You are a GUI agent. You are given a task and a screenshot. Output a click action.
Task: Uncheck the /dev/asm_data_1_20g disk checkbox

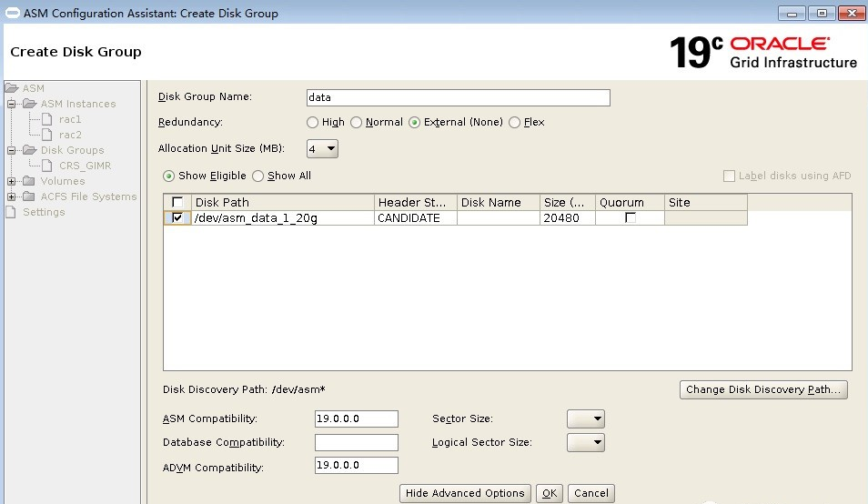tap(177, 218)
